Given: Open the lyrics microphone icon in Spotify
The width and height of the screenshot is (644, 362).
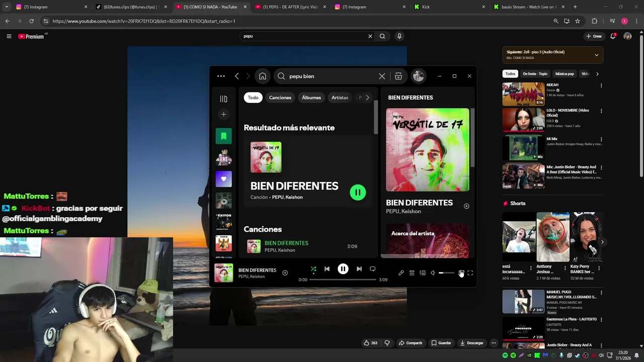Looking at the screenshot, I should (401, 273).
